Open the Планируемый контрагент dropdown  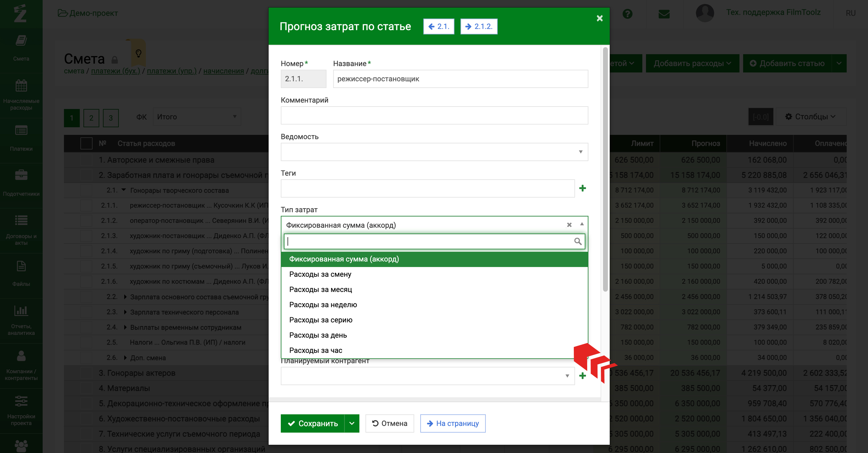coord(428,376)
